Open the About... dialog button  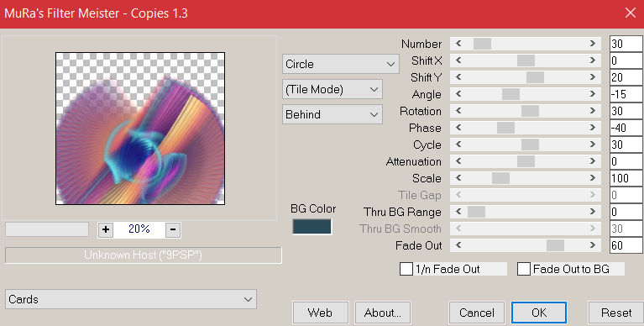pyautogui.click(x=383, y=313)
